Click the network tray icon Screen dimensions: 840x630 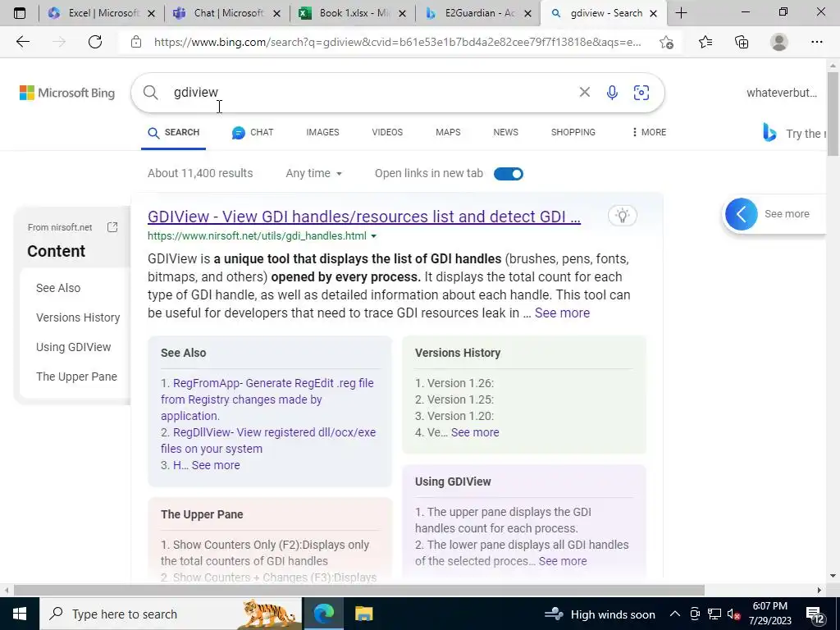(714, 614)
